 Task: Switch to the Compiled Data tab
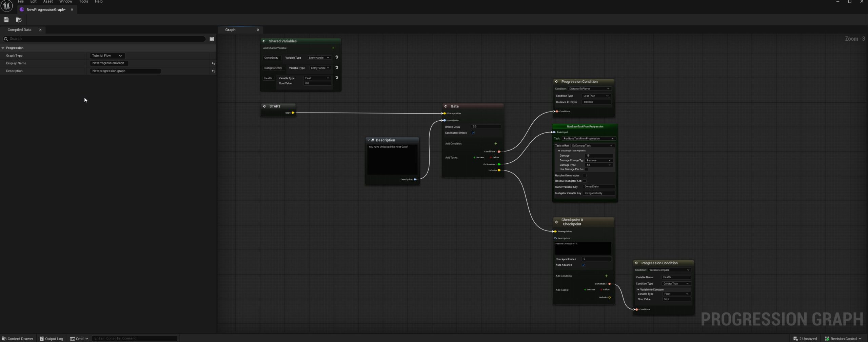click(19, 30)
